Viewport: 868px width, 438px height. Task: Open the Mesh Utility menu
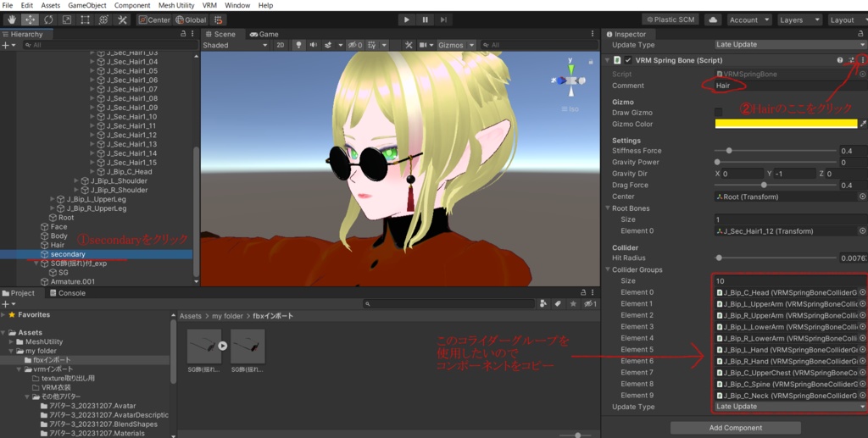pyautogui.click(x=176, y=5)
